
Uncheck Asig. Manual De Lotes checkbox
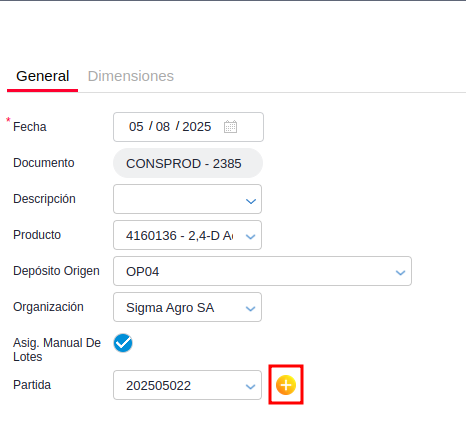point(123,343)
